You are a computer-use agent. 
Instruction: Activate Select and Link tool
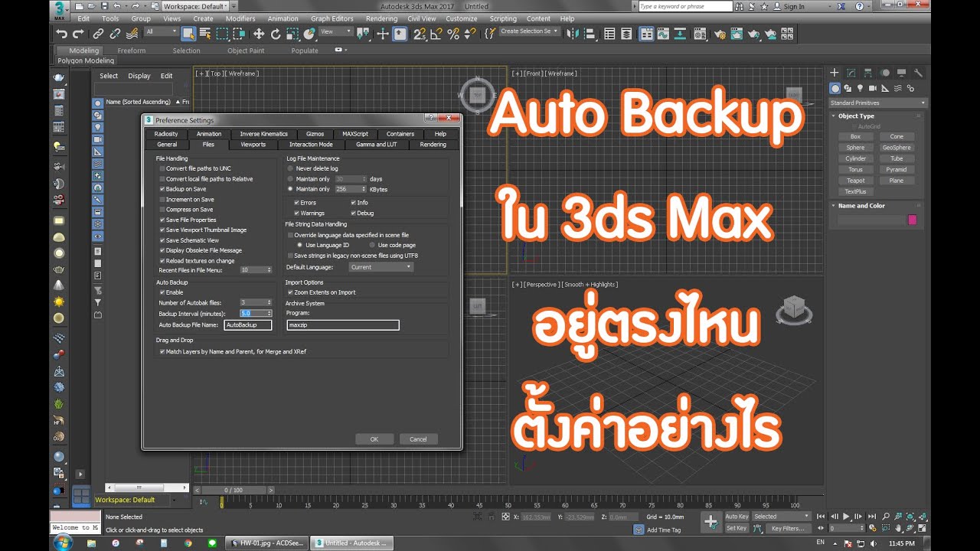(x=98, y=34)
